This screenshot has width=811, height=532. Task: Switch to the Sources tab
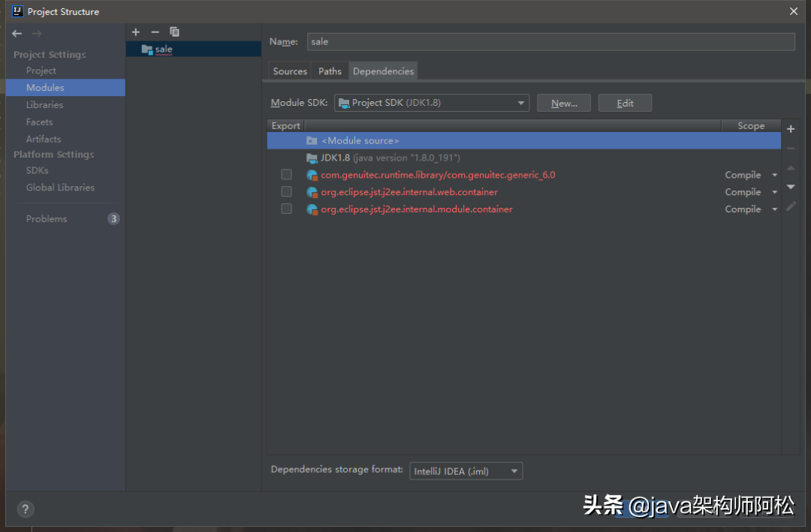(x=290, y=71)
